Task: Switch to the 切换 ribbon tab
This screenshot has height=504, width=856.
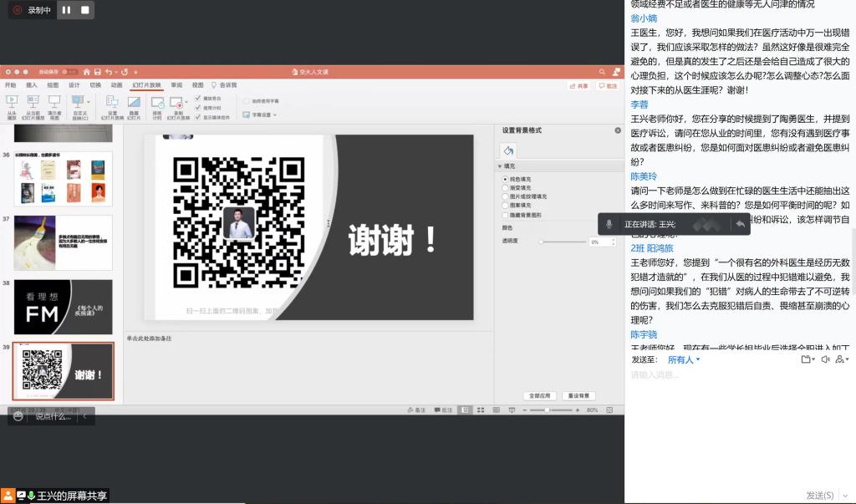Action: [x=95, y=85]
